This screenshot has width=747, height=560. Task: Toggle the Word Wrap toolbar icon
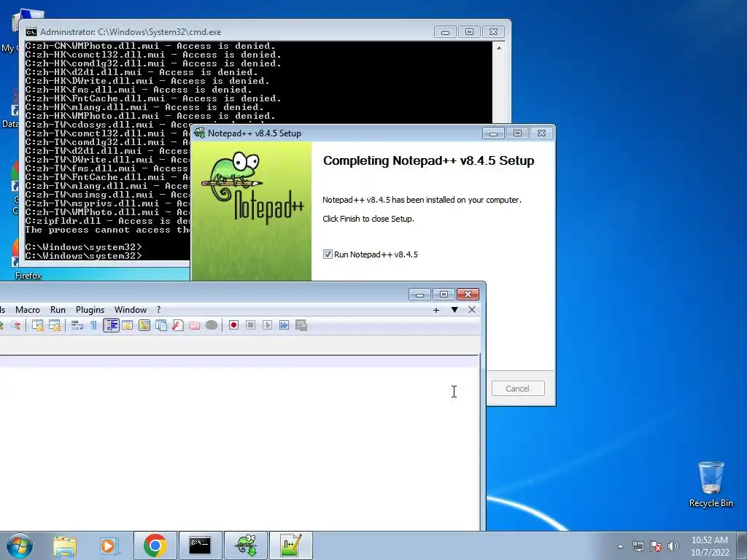click(x=77, y=325)
